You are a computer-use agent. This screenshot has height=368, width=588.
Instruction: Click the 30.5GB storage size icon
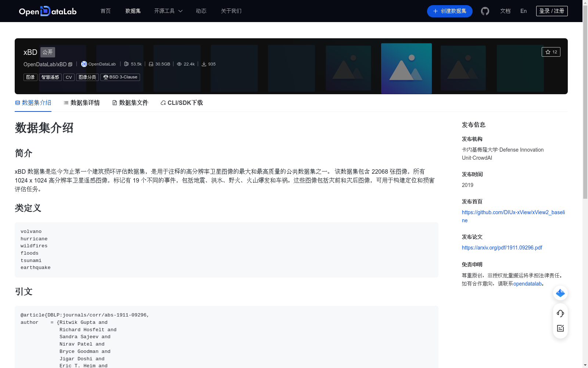[151, 64]
